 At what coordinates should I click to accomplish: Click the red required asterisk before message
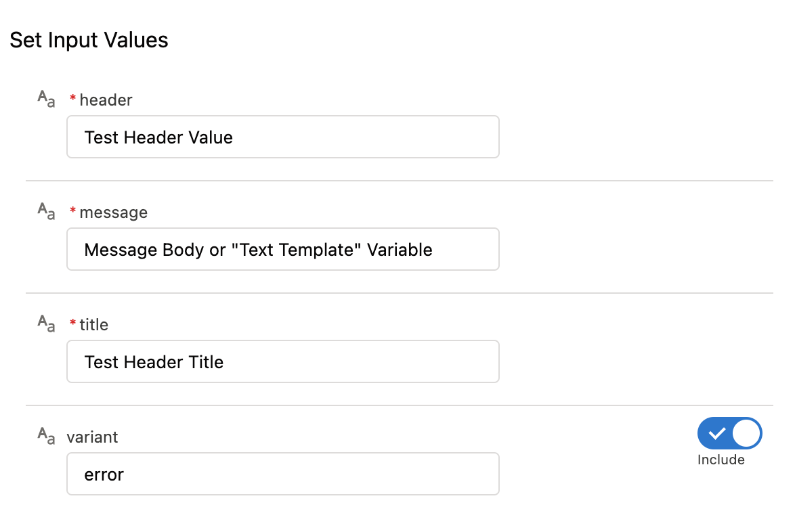coord(73,213)
